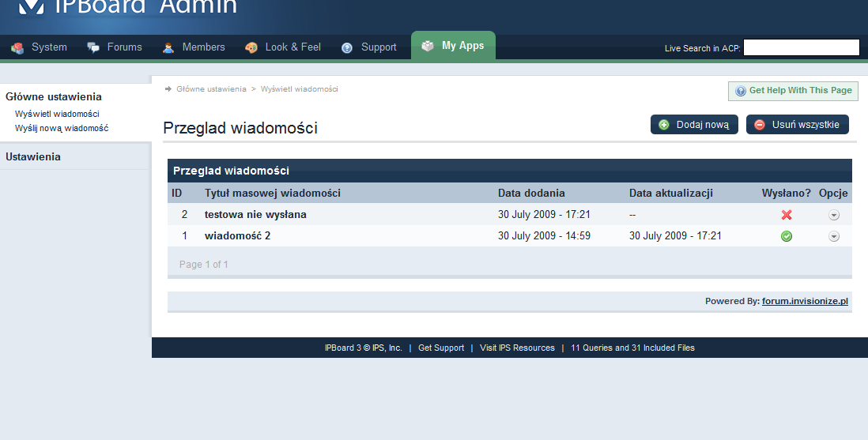Viewport: 868px width, 440px height.
Task: Click the Tytuł masowej wiadomości column header
Action: click(x=273, y=194)
